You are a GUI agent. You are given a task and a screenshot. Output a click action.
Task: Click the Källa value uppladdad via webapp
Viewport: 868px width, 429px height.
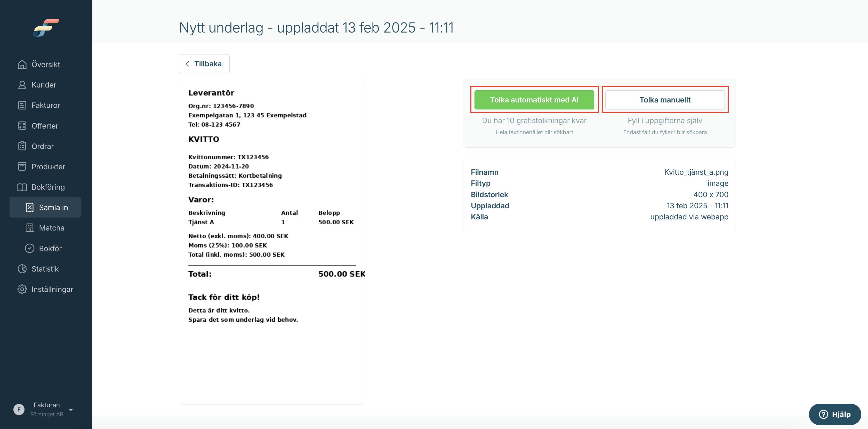click(689, 217)
